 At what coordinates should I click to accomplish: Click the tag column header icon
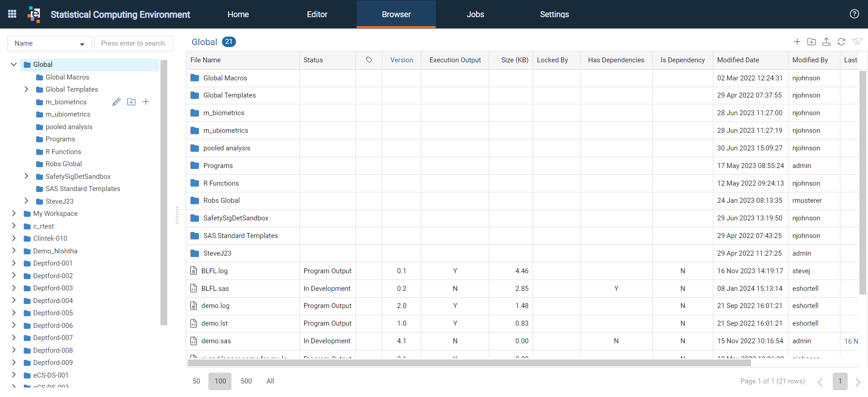tap(369, 60)
